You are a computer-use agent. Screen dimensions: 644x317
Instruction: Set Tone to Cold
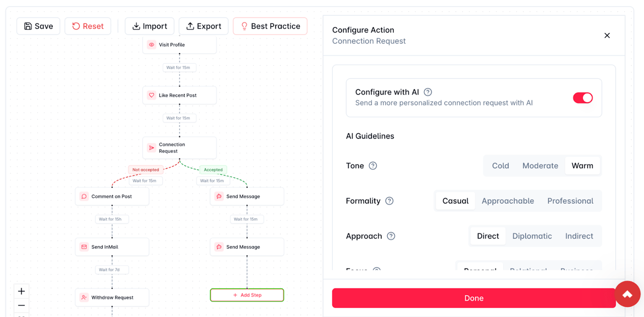click(x=500, y=166)
